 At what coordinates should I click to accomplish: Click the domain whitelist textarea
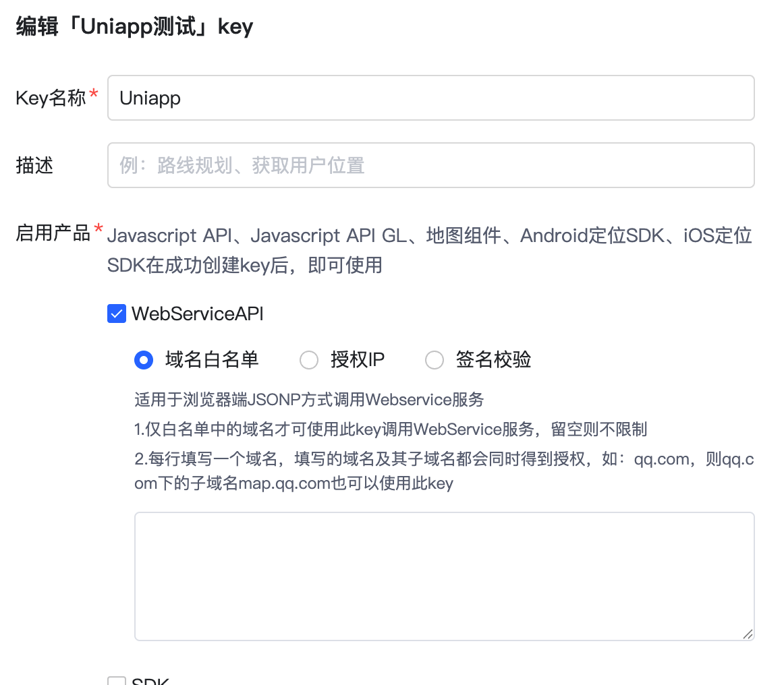pyautogui.click(x=444, y=576)
